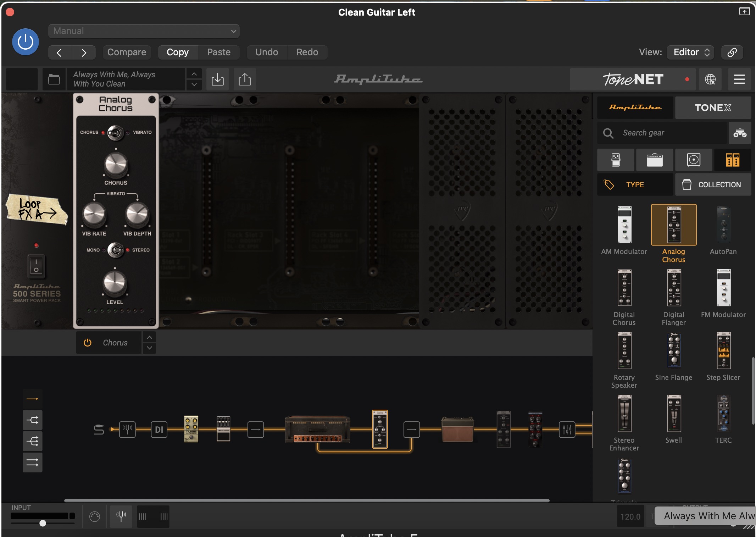The width and height of the screenshot is (756, 537).
Task: Click the Paste button
Action: [219, 52]
